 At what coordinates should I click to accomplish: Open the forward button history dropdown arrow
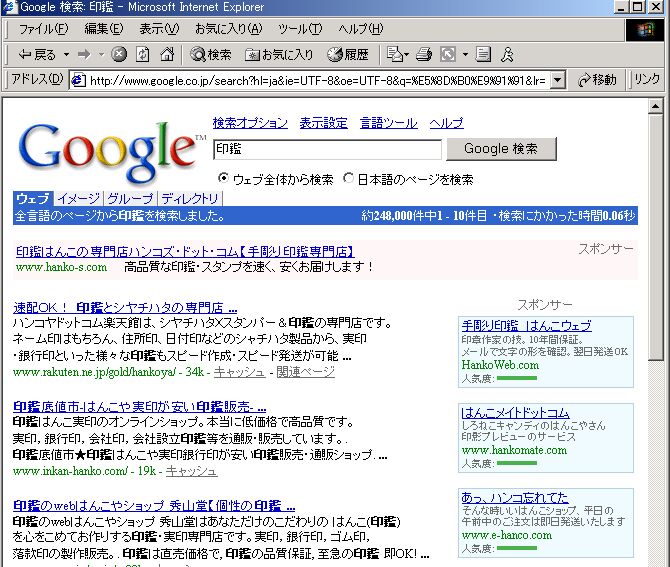pyautogui.click(x=100, y=54)
